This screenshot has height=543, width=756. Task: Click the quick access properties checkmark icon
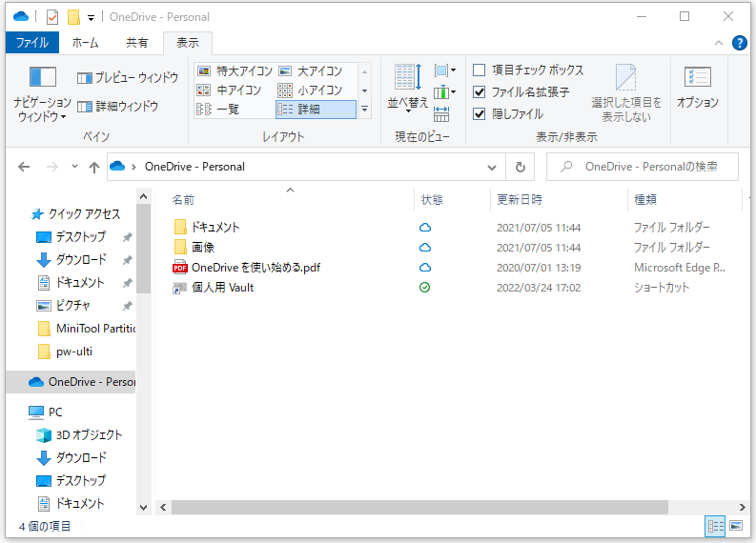[x=52, y=17]
